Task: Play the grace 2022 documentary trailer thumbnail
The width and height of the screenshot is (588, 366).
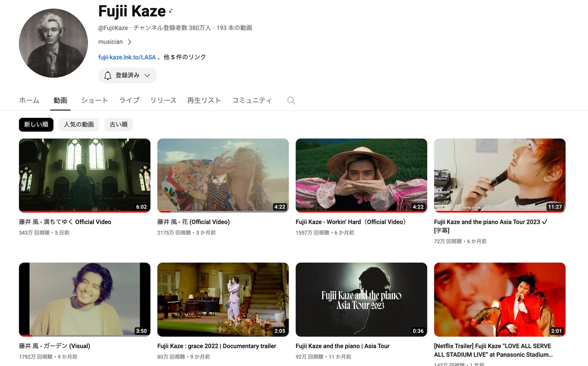Action: pyautogui.click(x=223, y=299)
